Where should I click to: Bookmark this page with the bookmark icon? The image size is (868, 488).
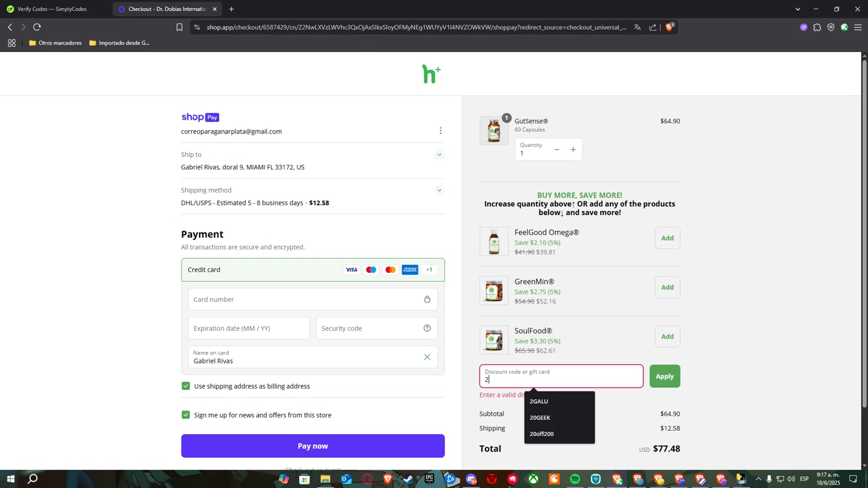(179, 27)
